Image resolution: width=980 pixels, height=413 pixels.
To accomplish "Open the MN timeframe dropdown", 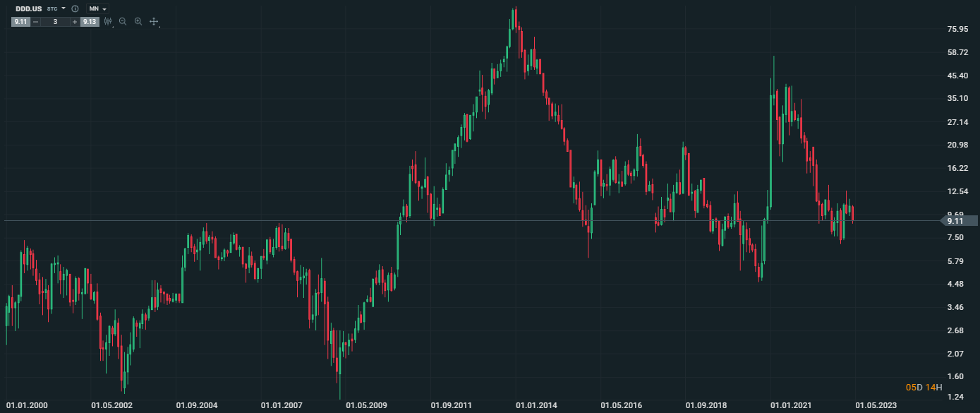I will [97, 8].
